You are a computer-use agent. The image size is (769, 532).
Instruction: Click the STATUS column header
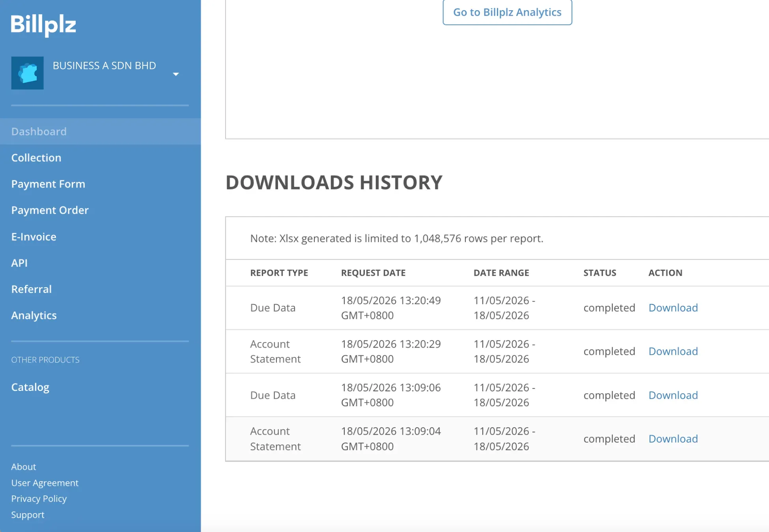click(x=600, y=273)
